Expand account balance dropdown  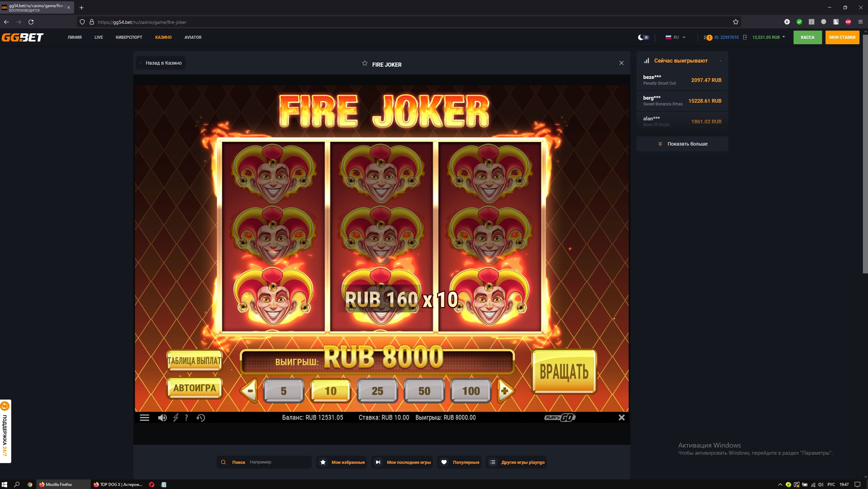[x=783, y=37]
